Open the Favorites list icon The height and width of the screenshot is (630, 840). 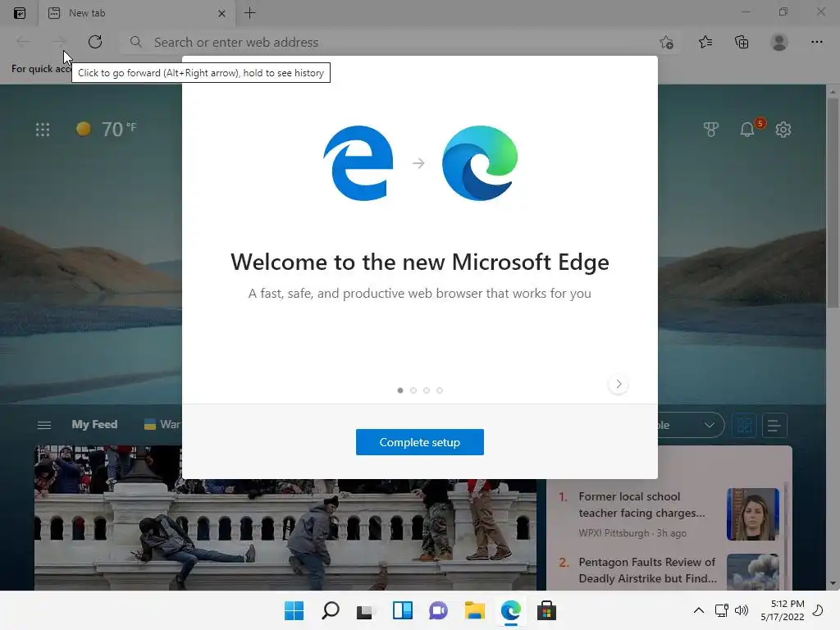[705, 42]
